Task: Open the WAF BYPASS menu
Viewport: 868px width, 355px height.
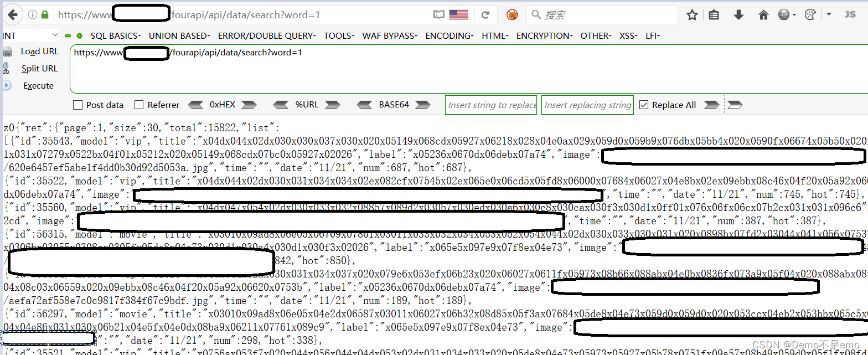Action: (390, 35)
